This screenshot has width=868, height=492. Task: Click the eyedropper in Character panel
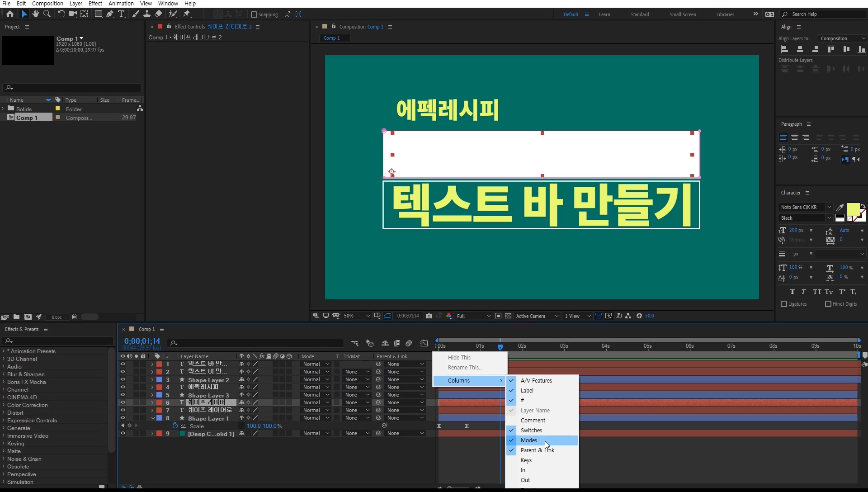pyautogui.click(x=840, y=208)
